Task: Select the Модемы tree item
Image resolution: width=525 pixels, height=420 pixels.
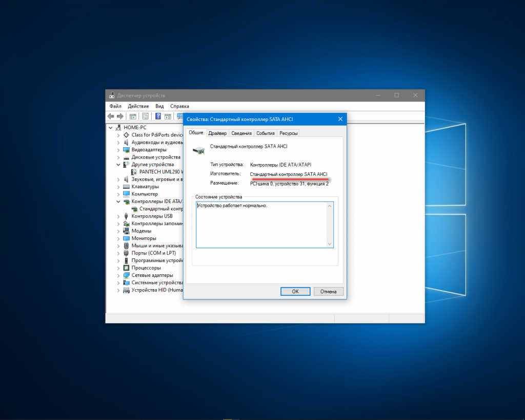Action: pos(141,231)
